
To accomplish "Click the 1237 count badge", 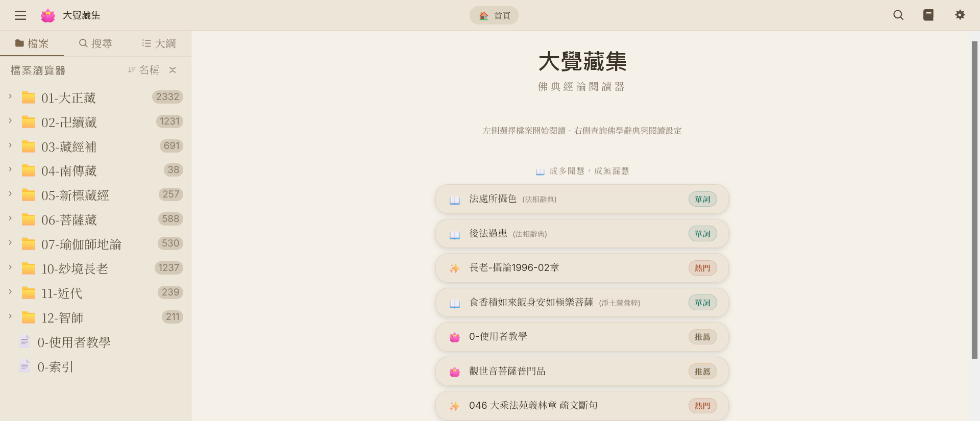I will [x=168, y=267].
